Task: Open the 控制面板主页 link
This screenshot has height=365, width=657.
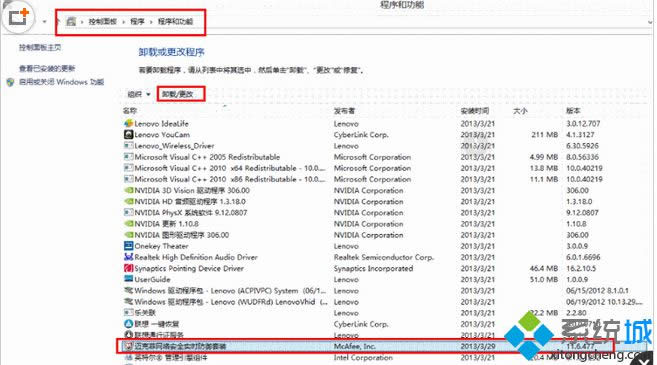Action: pyautogui.click(x=40, y=48)
